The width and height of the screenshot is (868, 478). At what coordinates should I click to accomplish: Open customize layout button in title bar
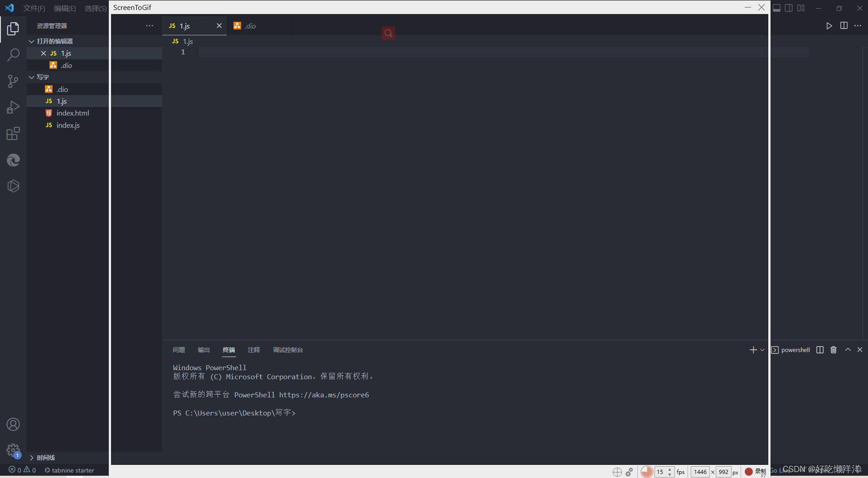pos(801,8)
